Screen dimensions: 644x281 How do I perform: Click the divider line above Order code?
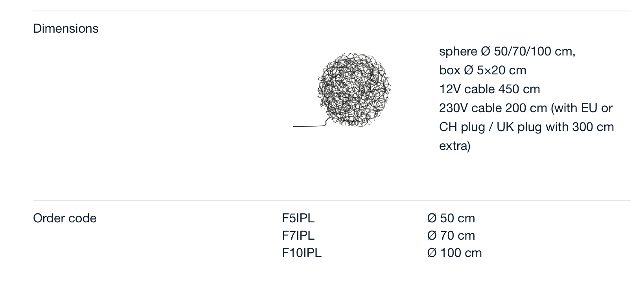tap(332, 201)
